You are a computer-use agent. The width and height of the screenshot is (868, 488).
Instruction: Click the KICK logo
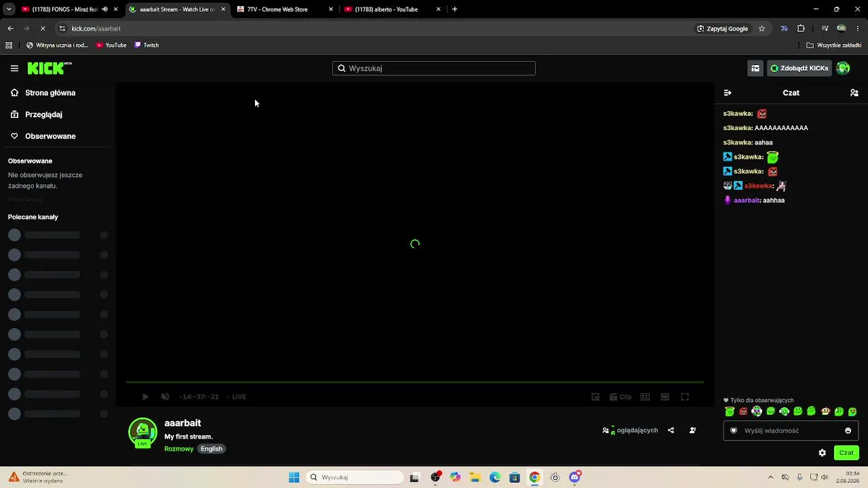click(x=50, y=68)
